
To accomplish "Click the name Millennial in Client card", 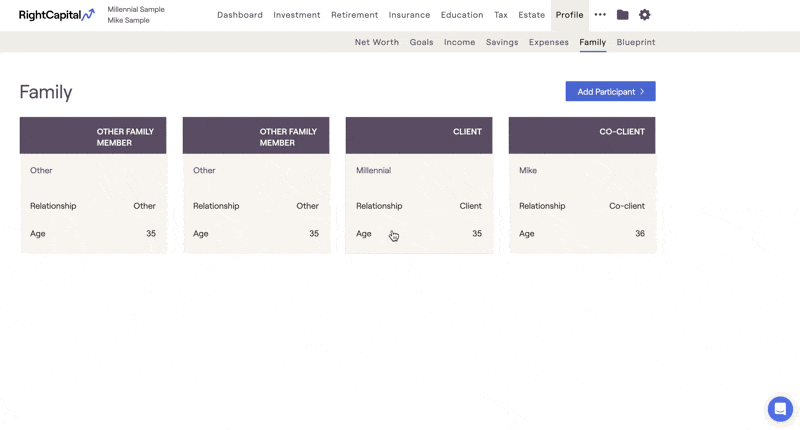I will pos(373,170).
